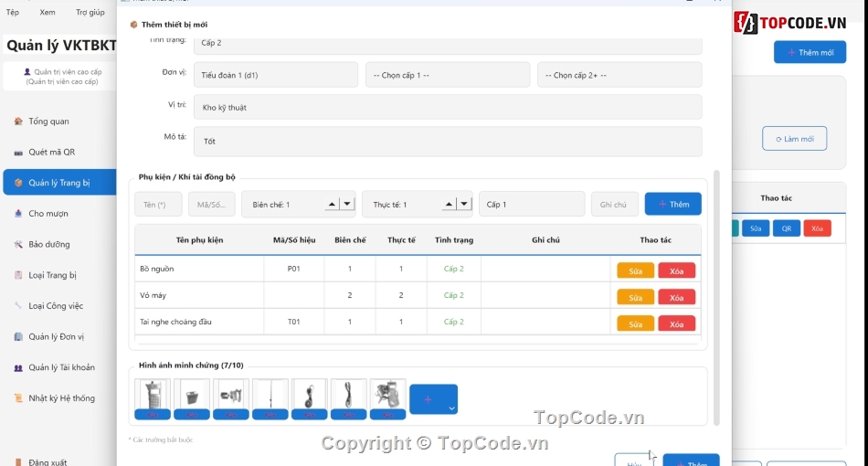Viewport: 868px width, 466px height.
Task: Open the Trợ giúp menu
Action: point(90,13)
